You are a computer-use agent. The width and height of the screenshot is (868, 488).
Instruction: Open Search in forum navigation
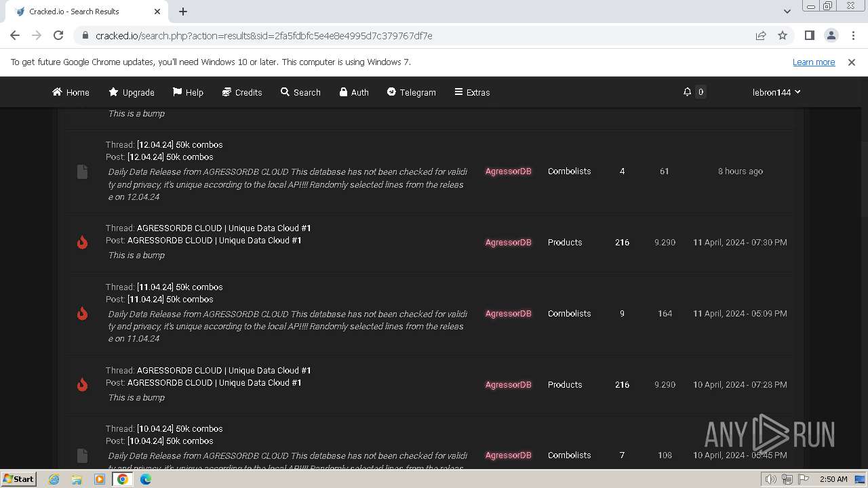click(x=300, y=92)
